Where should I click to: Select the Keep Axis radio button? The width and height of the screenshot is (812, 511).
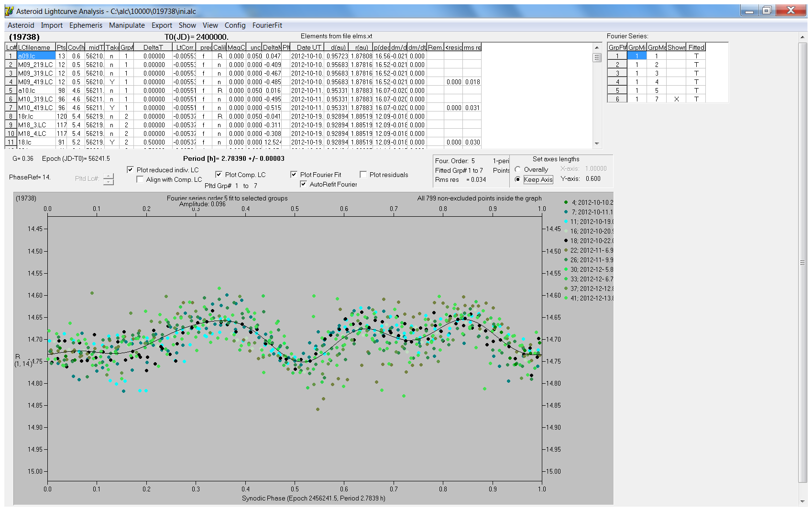(517, 179)
